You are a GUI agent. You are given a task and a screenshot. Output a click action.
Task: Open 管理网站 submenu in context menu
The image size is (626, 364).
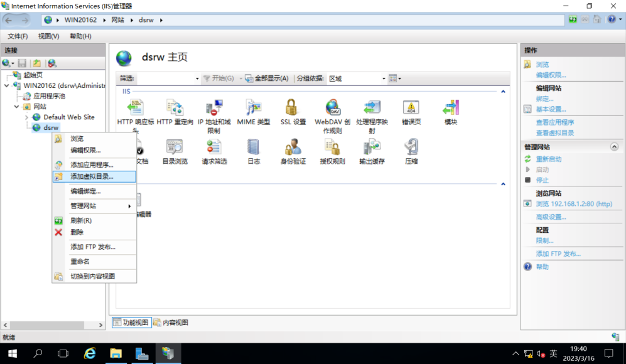94,206
